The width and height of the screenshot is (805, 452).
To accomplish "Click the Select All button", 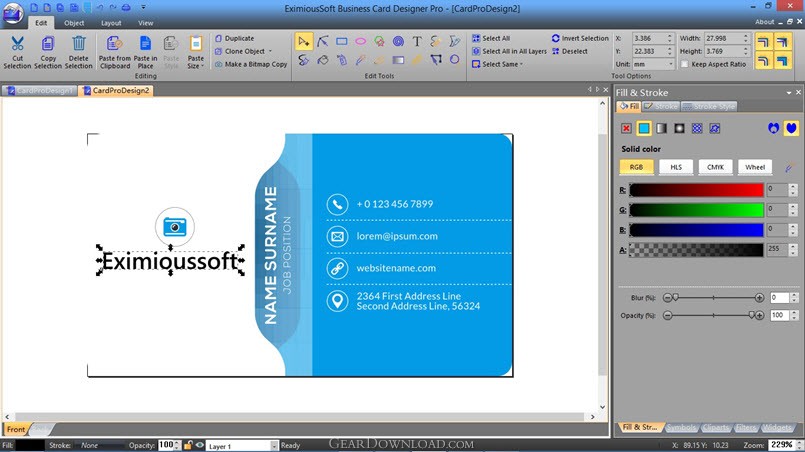I will (491, 38).
